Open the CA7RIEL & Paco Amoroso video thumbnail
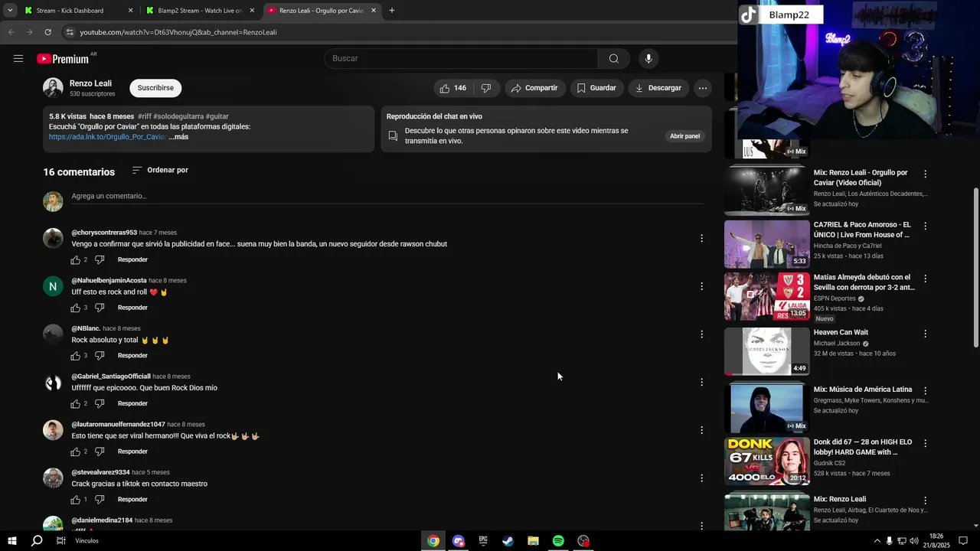The image size is (980, 551). coord(766,244)
